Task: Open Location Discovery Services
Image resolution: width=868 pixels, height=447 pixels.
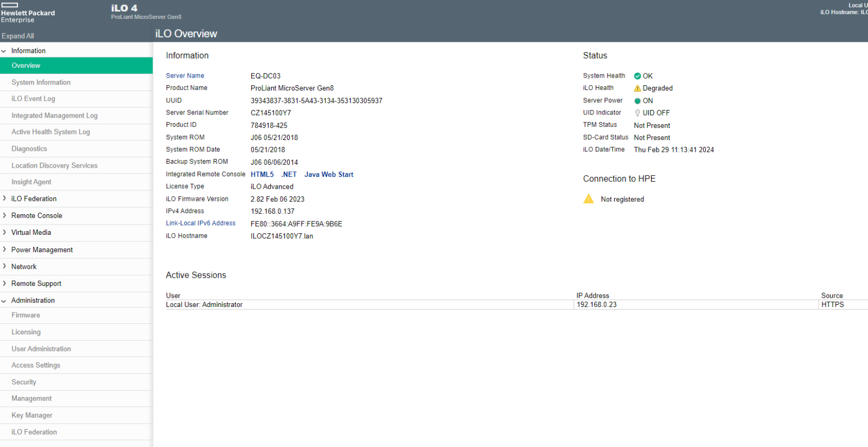Action: [x=76, y=165]
